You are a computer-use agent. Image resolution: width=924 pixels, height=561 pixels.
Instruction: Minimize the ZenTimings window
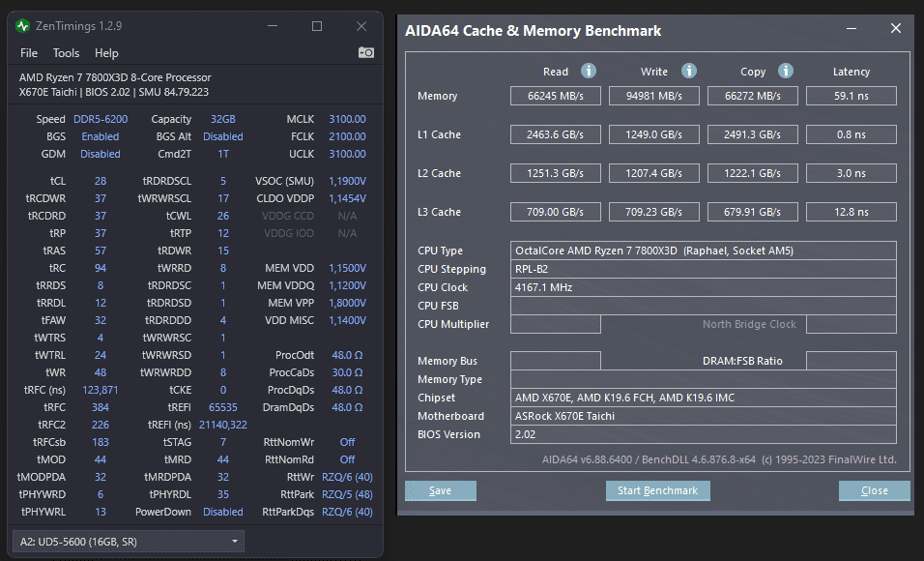[273, 26]
